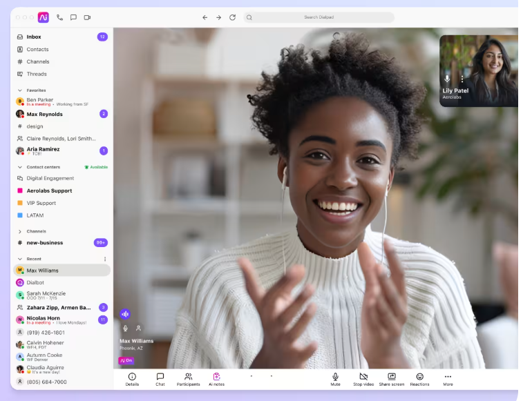Click Max Williams' person icon

[138, 328]
